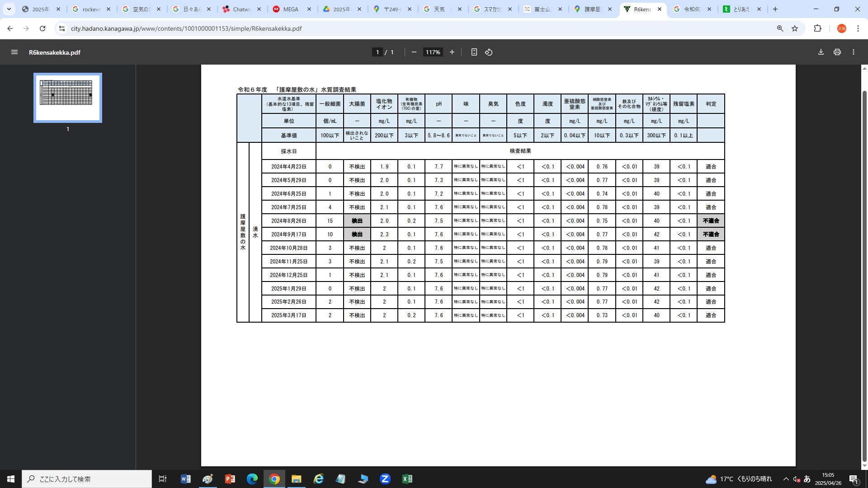Bookmark this page with the star icon
Screen dimensions: 868x488
pyautogui.click(x=795, y=28)
